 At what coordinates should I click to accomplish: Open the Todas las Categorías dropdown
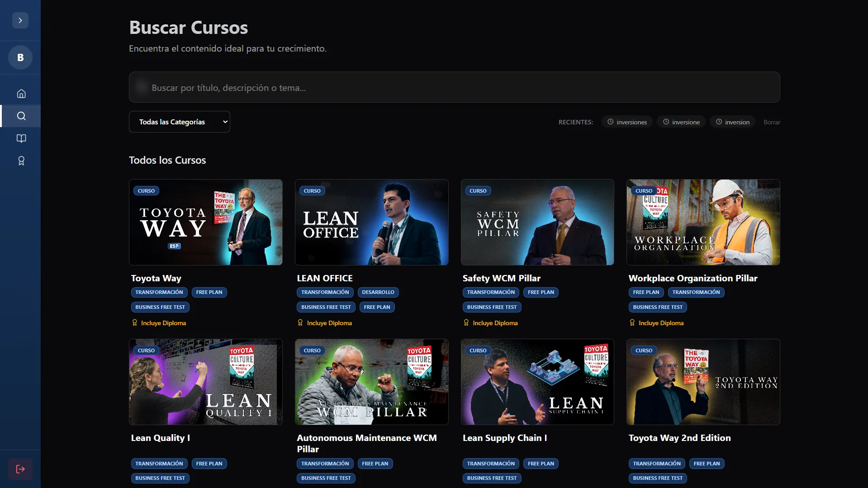coord(180,122)
